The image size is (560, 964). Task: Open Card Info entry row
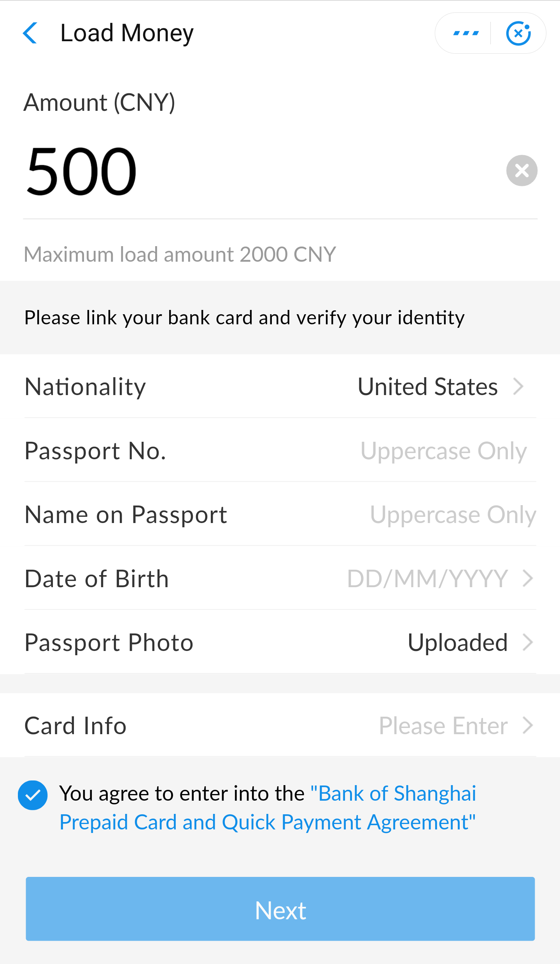tap(280, 726)
